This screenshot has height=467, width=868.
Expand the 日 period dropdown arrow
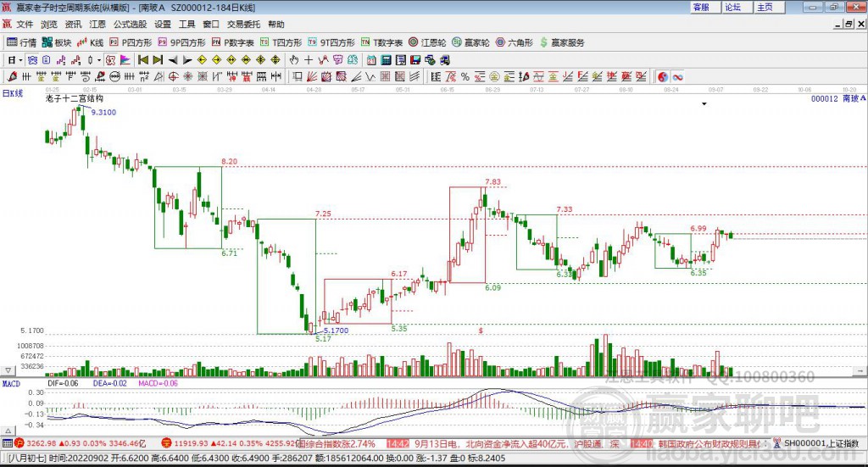point(20,60)
